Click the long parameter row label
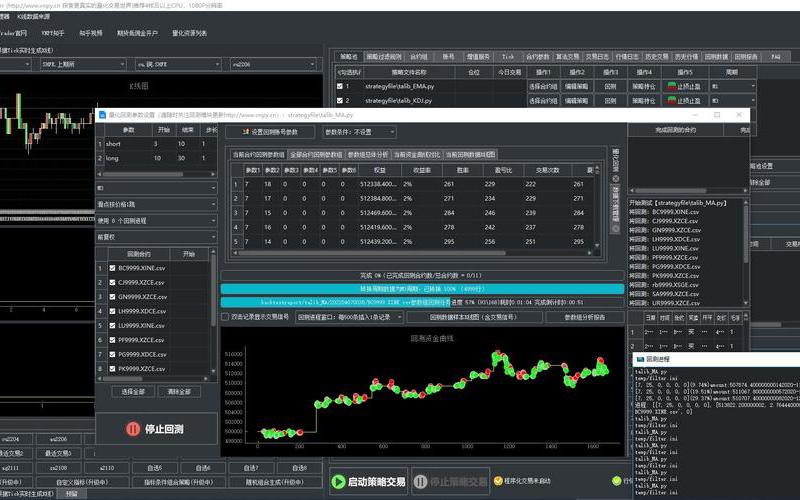Screen dimensions: 800x500 click(x=112, y=158)
